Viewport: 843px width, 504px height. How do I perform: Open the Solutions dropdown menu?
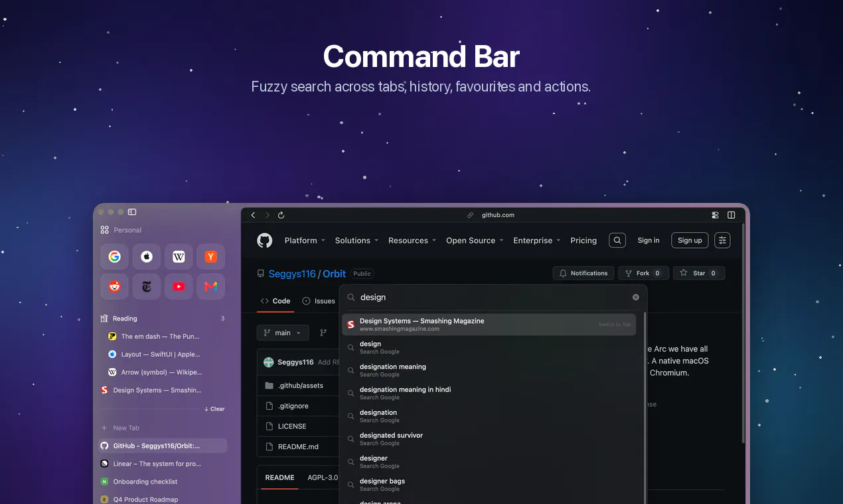356,240
